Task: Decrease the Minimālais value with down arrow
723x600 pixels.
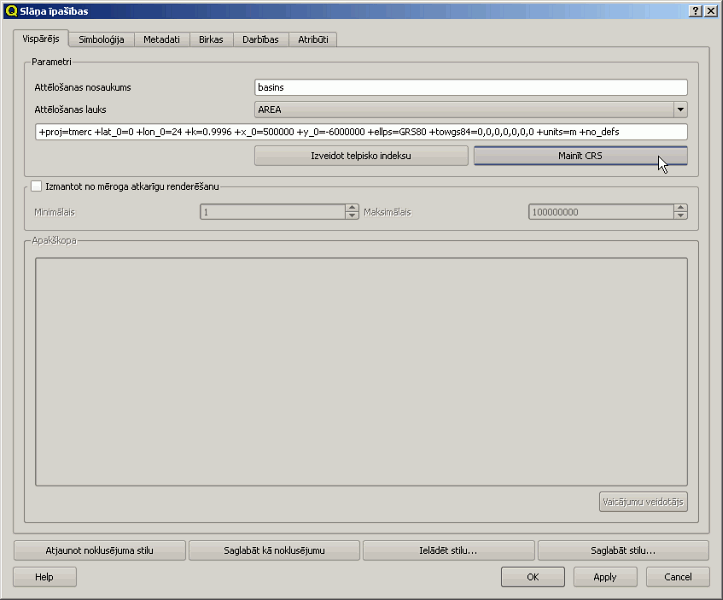Action: point(352,216)
